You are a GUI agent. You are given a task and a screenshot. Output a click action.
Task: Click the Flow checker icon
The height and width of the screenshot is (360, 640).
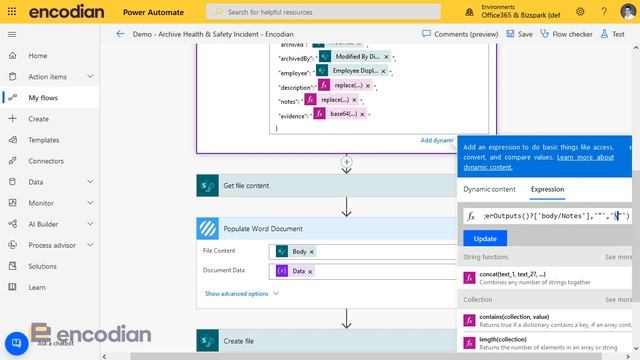point(544,34)
